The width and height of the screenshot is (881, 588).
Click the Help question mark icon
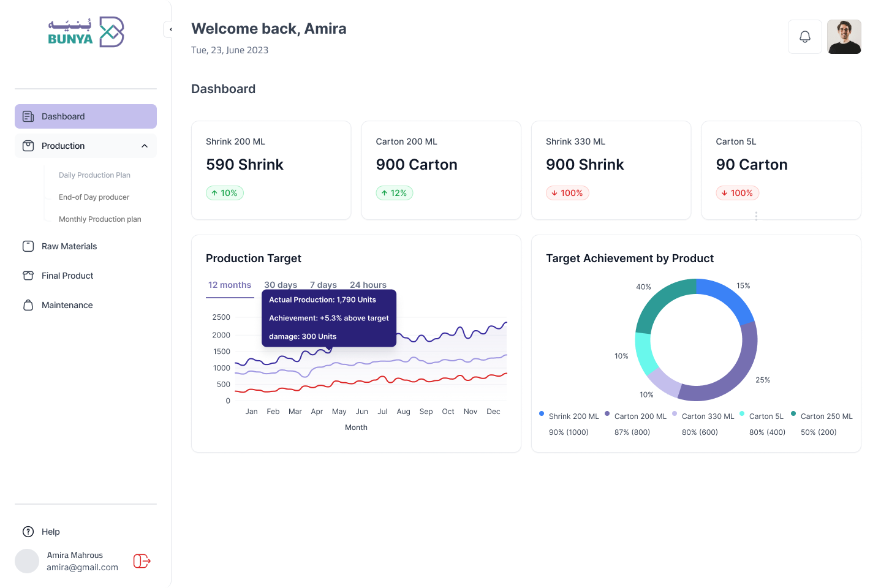click(28, 532)
